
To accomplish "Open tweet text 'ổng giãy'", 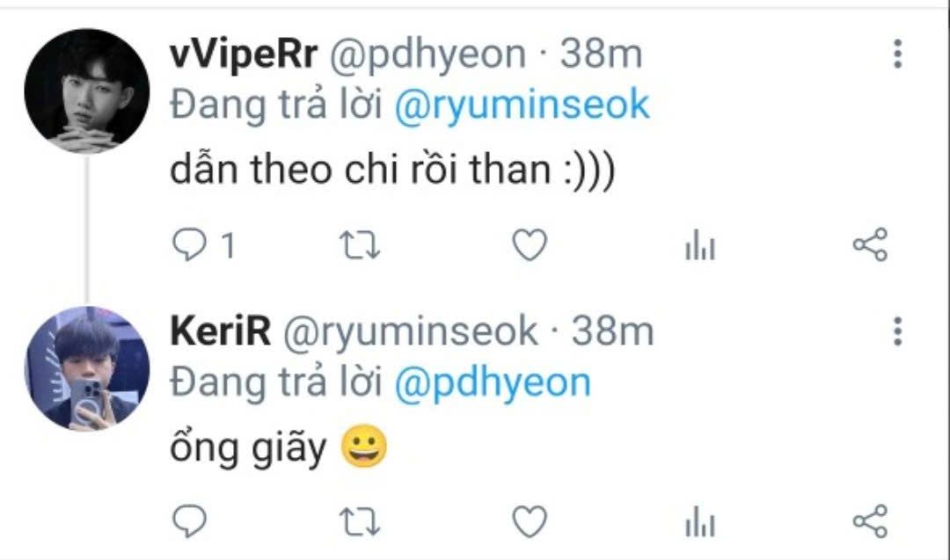I will [x=248, y=448].
